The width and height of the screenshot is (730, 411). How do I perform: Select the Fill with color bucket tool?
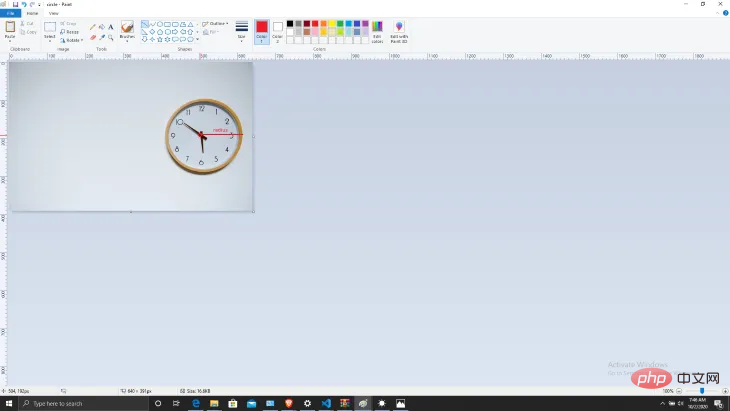tap(101, 27)
